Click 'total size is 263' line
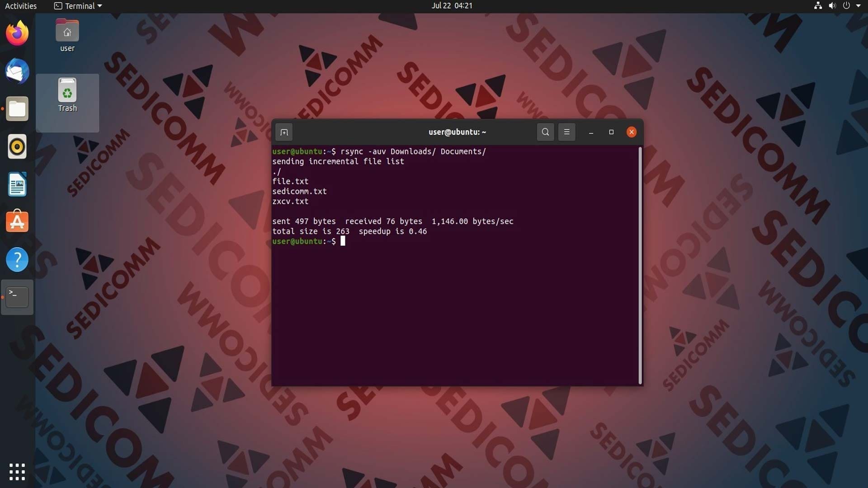The image size is (868, 488). 349,231
